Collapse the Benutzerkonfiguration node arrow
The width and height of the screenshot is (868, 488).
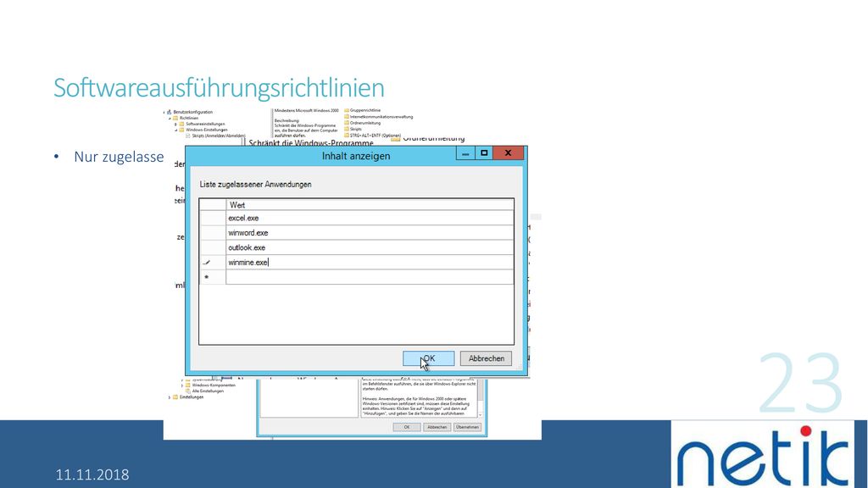pyautogui.click(x=164, y=113)
